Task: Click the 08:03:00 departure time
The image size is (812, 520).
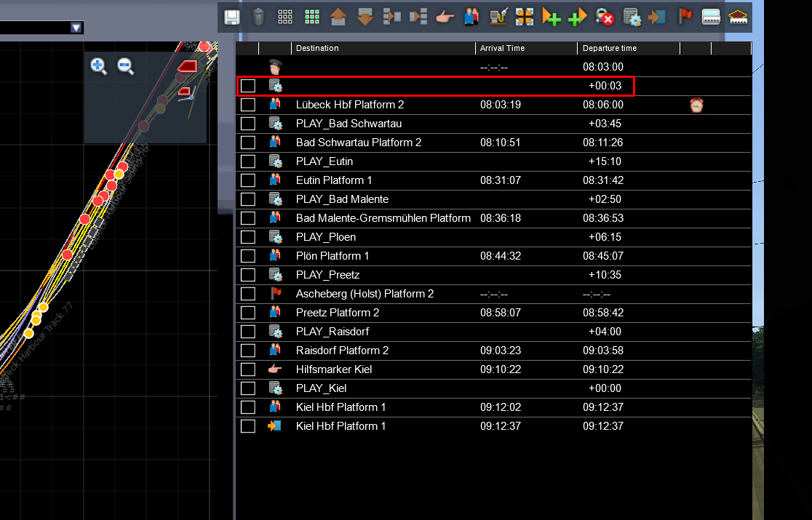Action: (x=602, y=67)
